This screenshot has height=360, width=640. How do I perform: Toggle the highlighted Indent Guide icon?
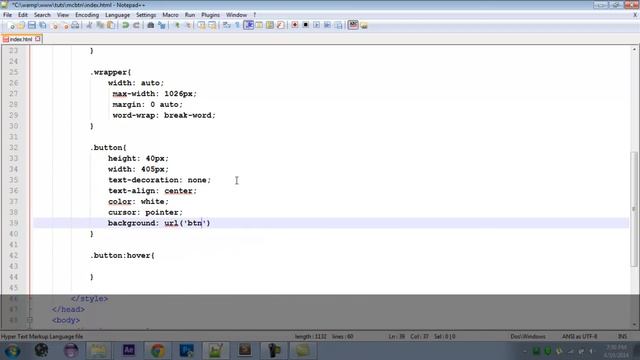click(249, 25)
